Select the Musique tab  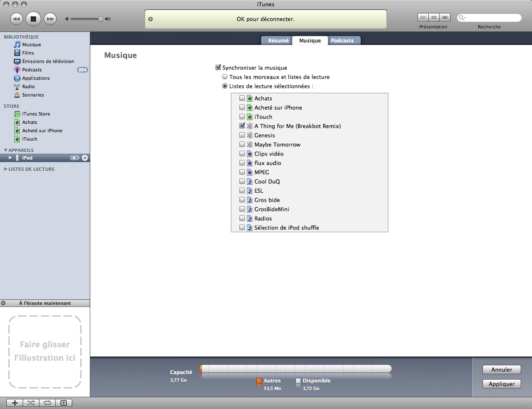(310, 40)
